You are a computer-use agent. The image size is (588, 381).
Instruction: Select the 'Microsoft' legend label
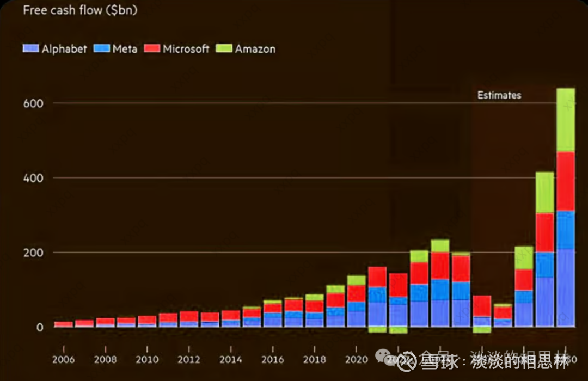coord(186,49)
